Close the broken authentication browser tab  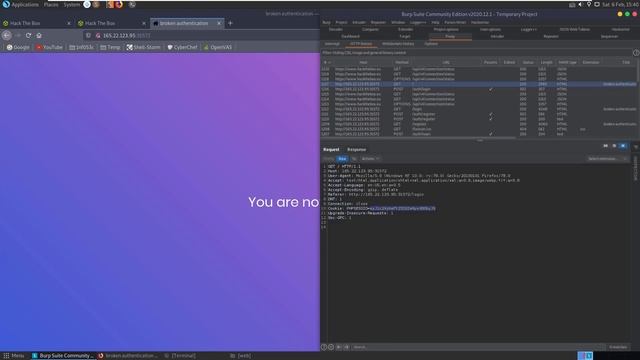click(219, 23)
